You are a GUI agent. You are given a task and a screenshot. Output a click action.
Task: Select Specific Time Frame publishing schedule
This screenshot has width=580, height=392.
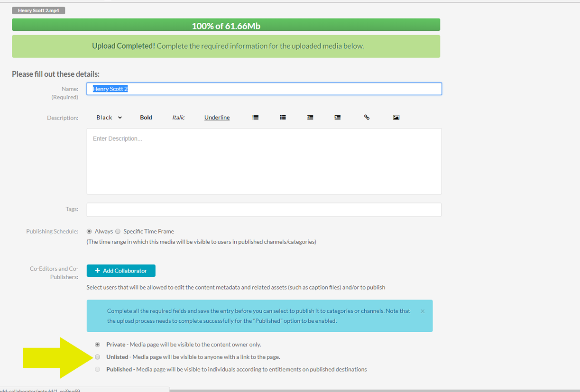(x=118, y=232)
